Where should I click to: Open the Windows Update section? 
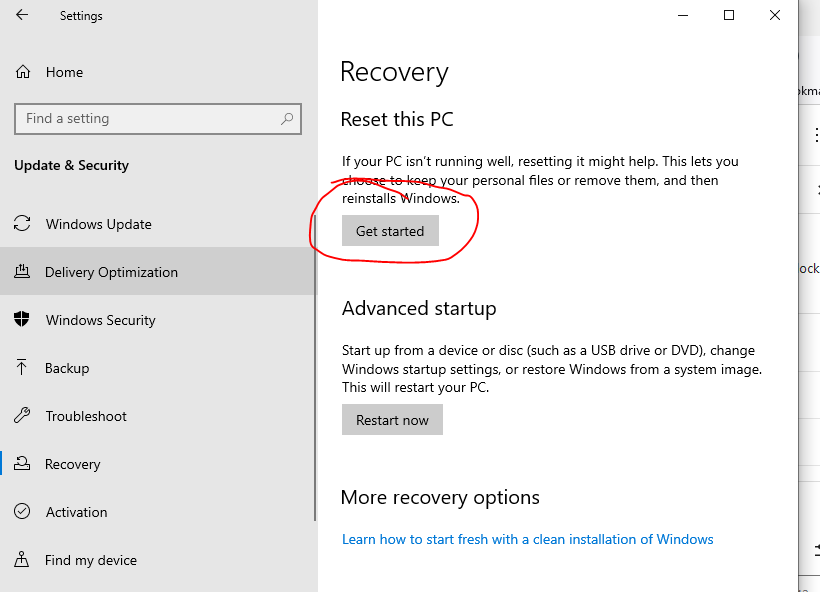(x=99, y=224)
